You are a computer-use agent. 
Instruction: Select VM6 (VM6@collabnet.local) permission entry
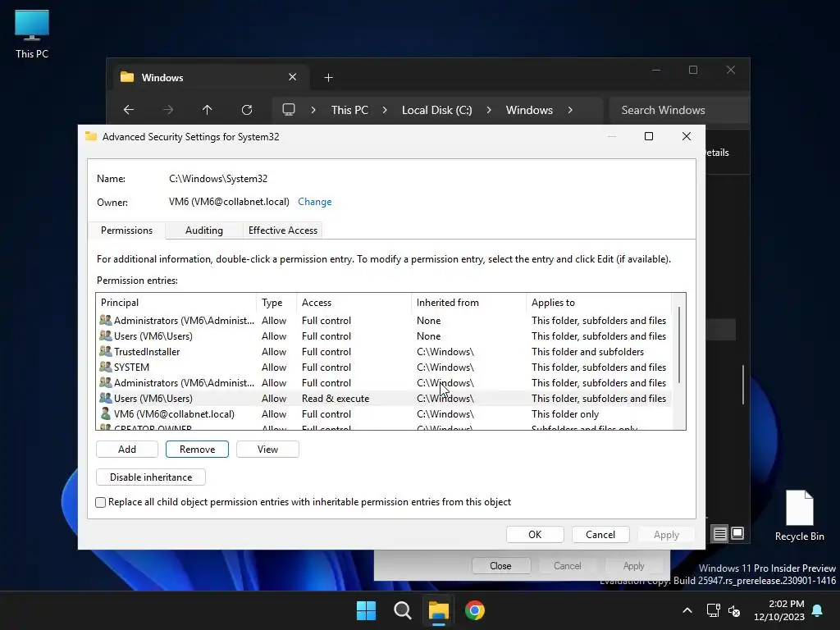[x=384, y=414]
